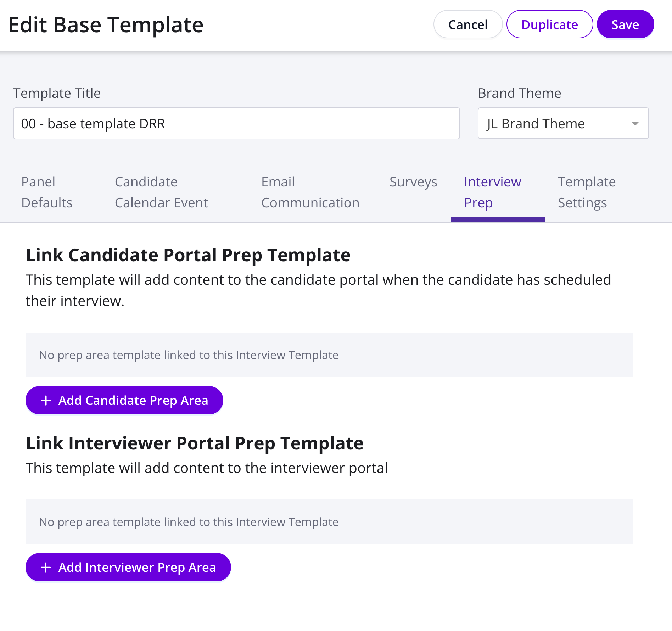The image size is (672, 631).
Task: Go to the Email Communication tab
Action: pyautogui.click(x=310, y=192)
